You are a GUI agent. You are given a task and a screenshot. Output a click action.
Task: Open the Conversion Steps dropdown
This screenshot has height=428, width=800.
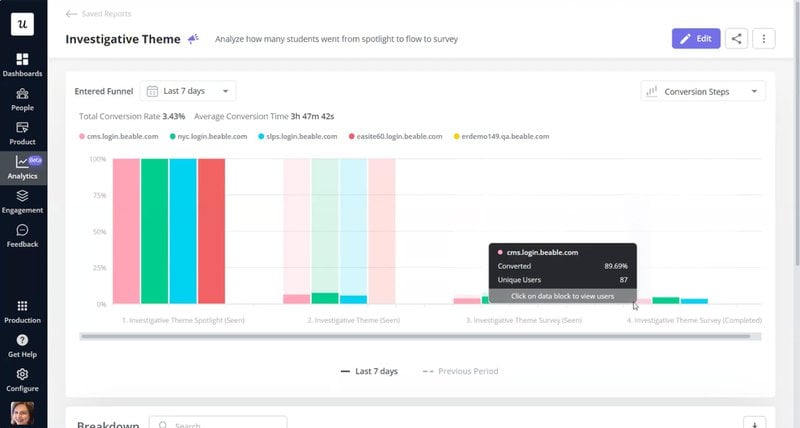click(x=702, y=91)
